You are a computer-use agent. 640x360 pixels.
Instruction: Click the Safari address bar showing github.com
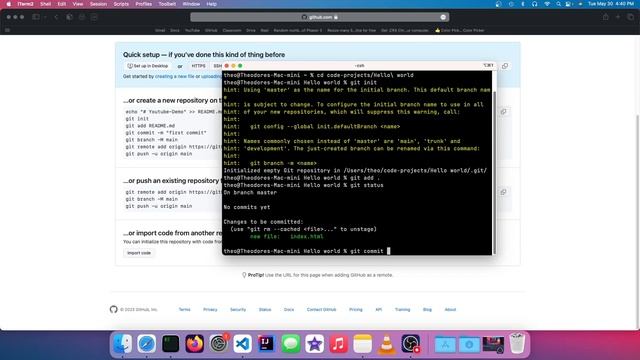tap(320, 17)
